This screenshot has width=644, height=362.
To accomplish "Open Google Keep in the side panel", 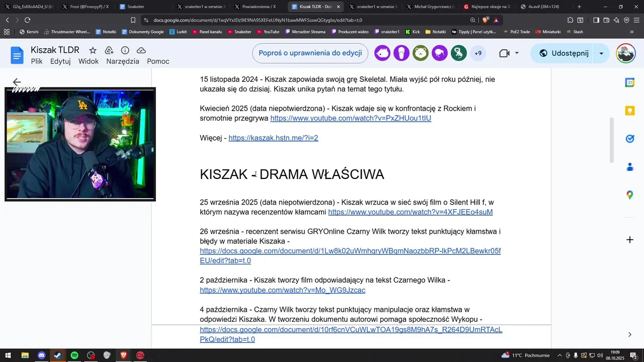I will (x=629, y=111).
